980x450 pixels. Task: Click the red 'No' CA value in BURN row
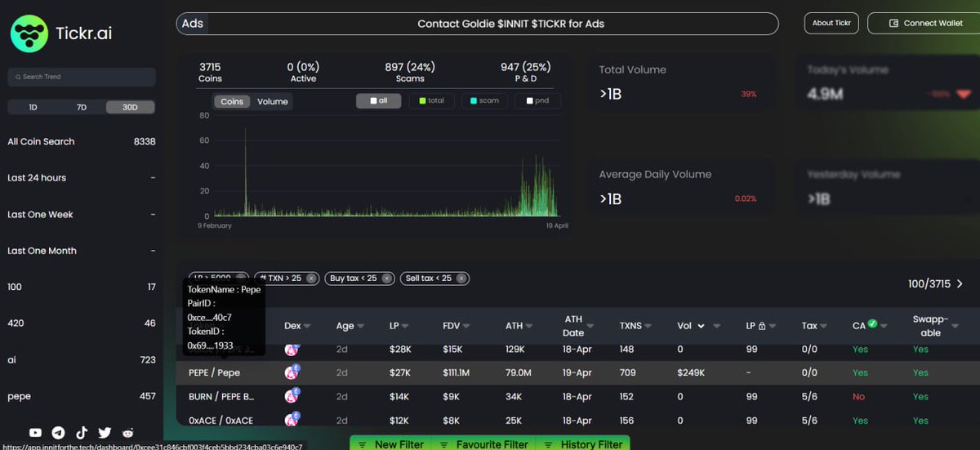858,396
